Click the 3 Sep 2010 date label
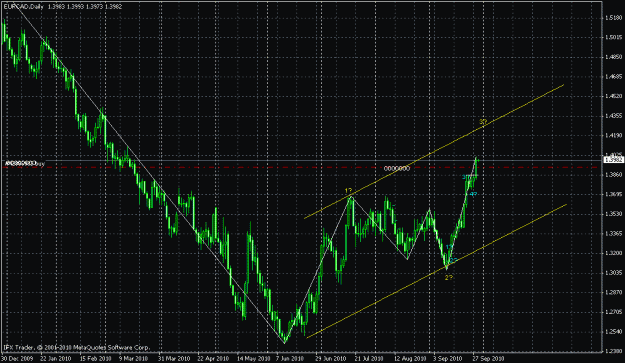The width and height of the screenshot is (625, 363). pyautogui.click(x=447, y=358)
